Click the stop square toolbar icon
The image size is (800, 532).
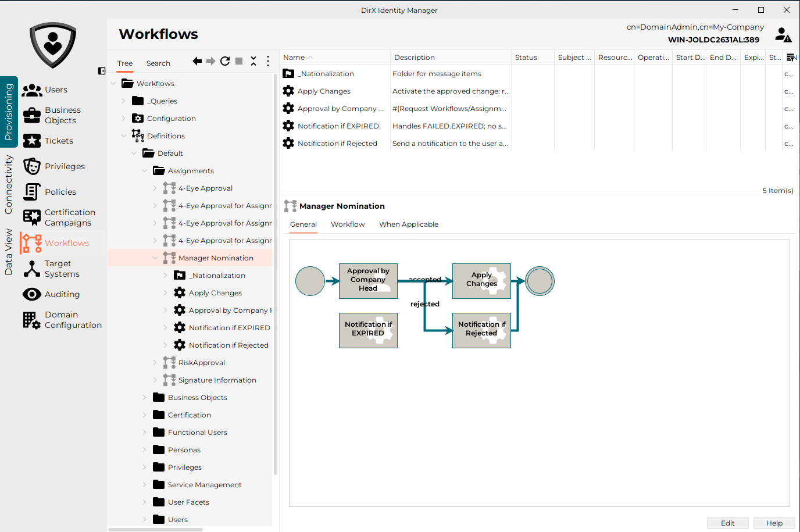click(x=239, y=61)
